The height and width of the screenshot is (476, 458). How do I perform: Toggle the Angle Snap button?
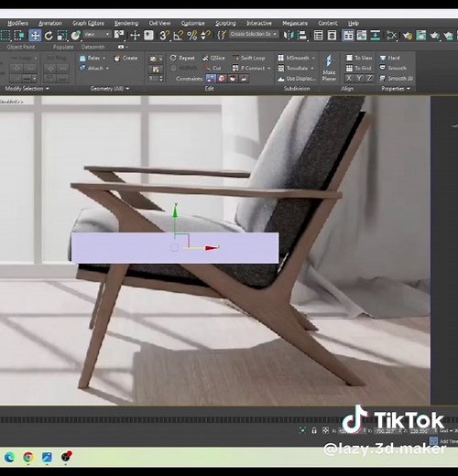178,36
